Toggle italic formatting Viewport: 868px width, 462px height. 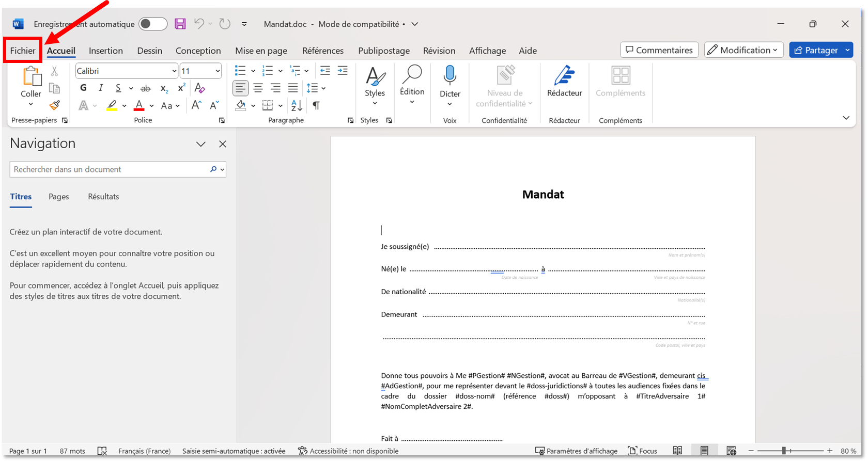pos(101,88)
